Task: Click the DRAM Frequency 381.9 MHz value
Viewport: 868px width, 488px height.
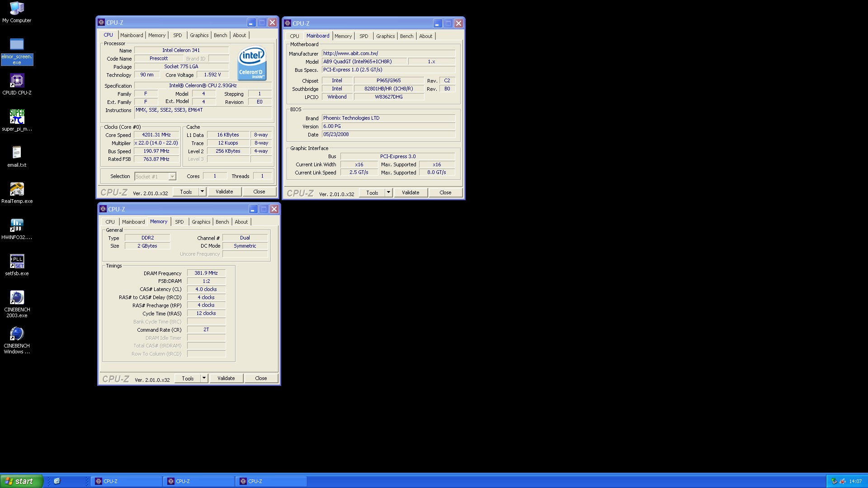Action: click(206, 273)
